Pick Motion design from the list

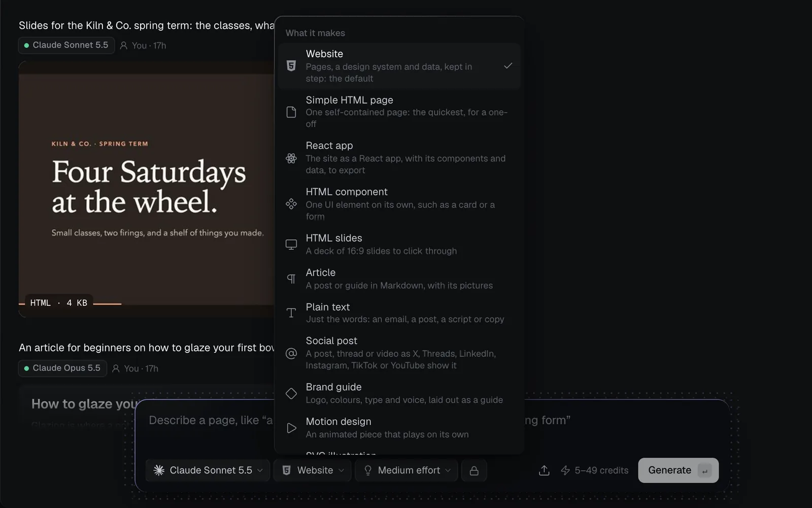399,428
